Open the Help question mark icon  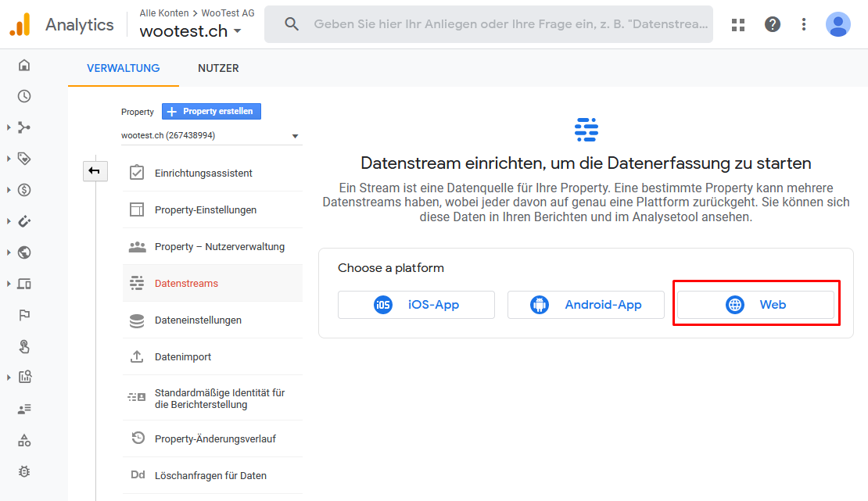click(773, 24)
